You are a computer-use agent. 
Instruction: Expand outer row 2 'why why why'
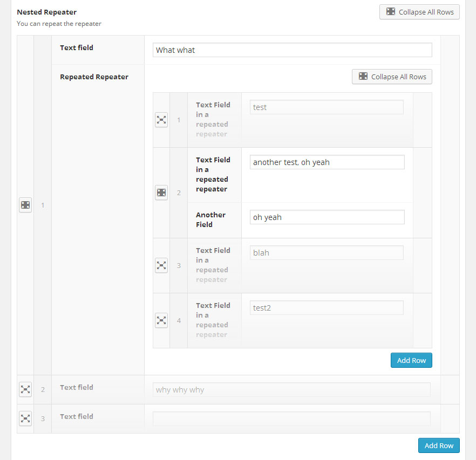click(x=25, y=389)
